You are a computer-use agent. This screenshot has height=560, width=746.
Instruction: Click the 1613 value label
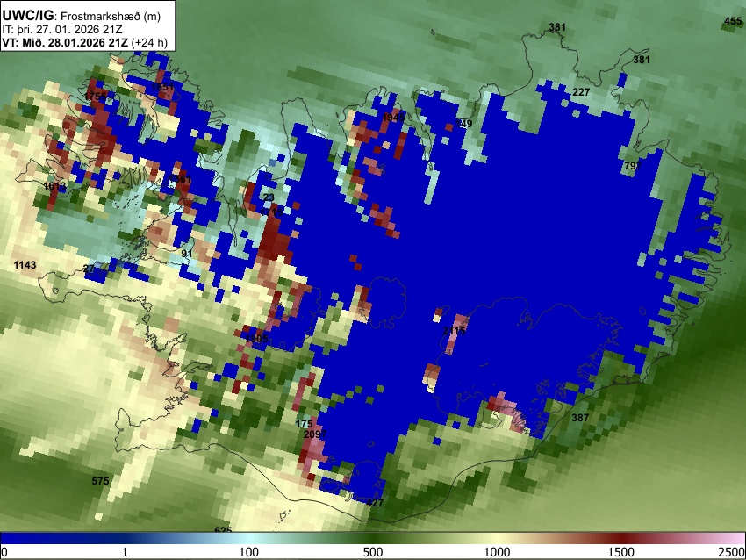coord(54,185)
